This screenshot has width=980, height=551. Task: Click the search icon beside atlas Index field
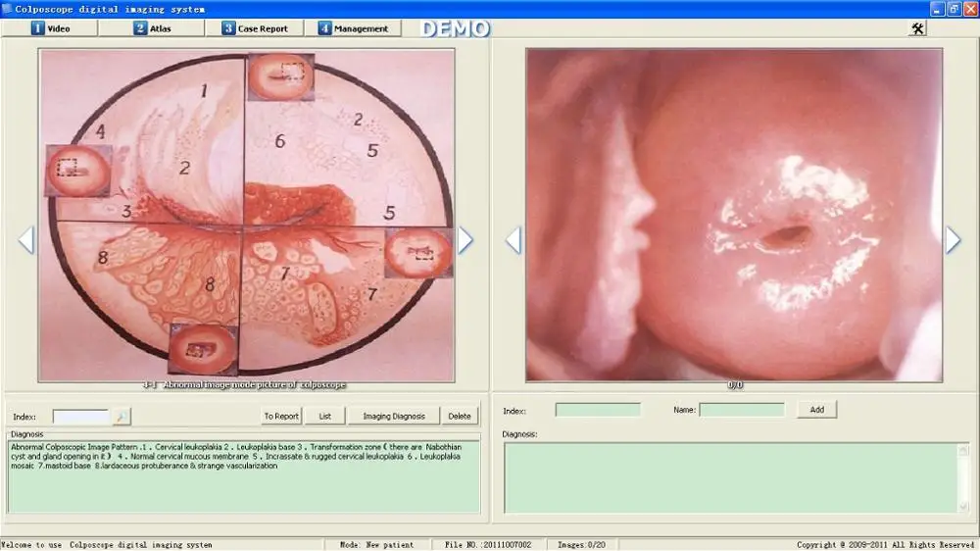[121, 417]
